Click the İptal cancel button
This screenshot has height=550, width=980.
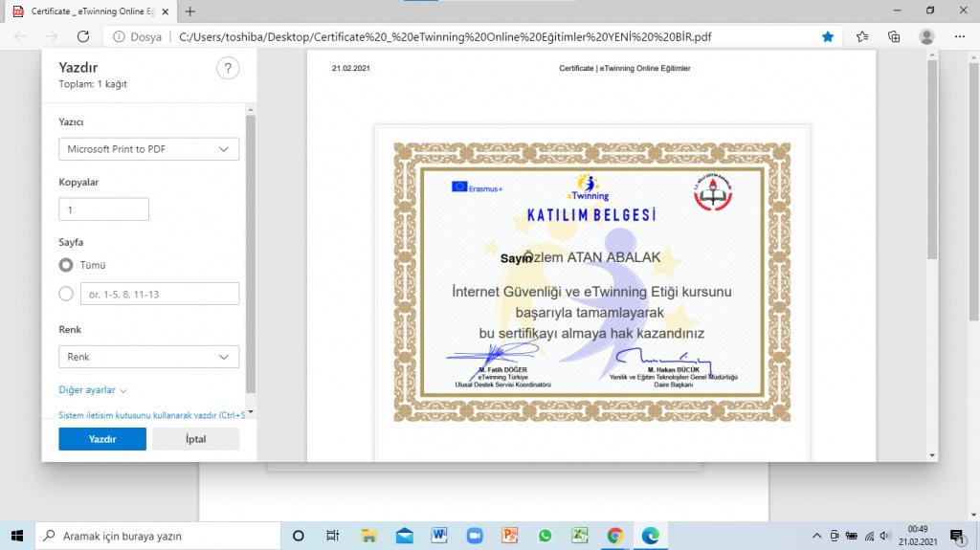click(194, 439)
